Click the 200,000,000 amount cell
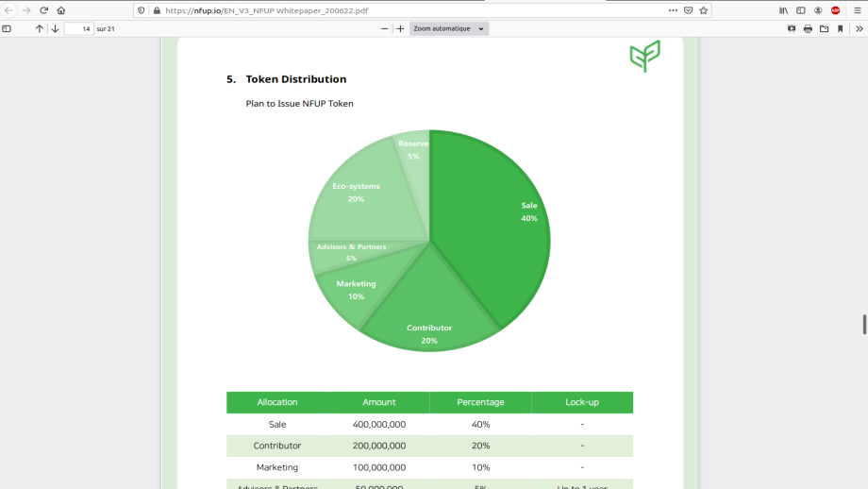 [379, 446]
